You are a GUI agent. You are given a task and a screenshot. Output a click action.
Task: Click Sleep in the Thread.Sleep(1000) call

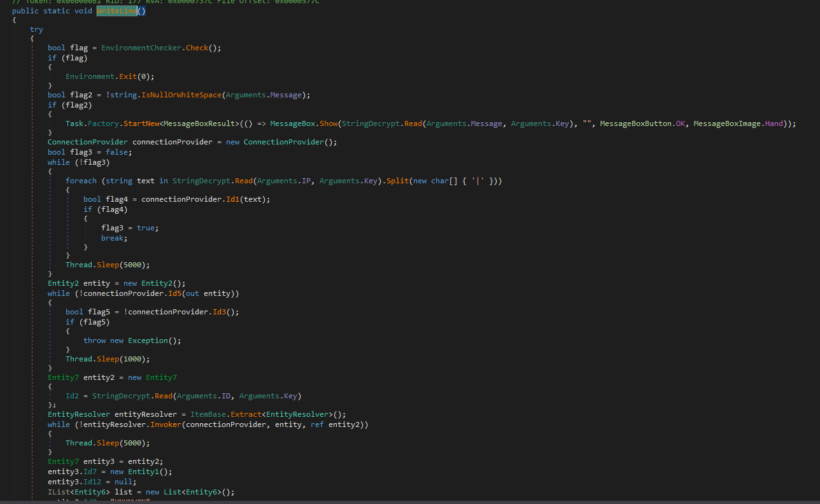pyautogui.click(x=108, y=359)
